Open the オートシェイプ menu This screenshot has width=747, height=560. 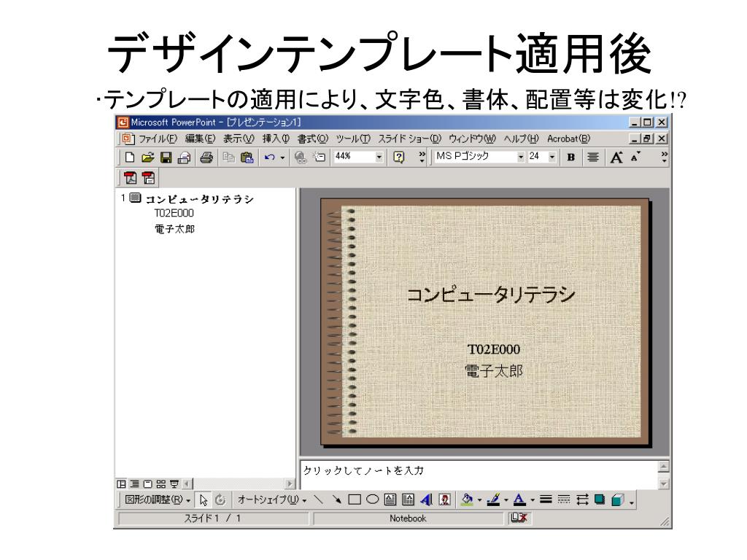click(271, 499)
